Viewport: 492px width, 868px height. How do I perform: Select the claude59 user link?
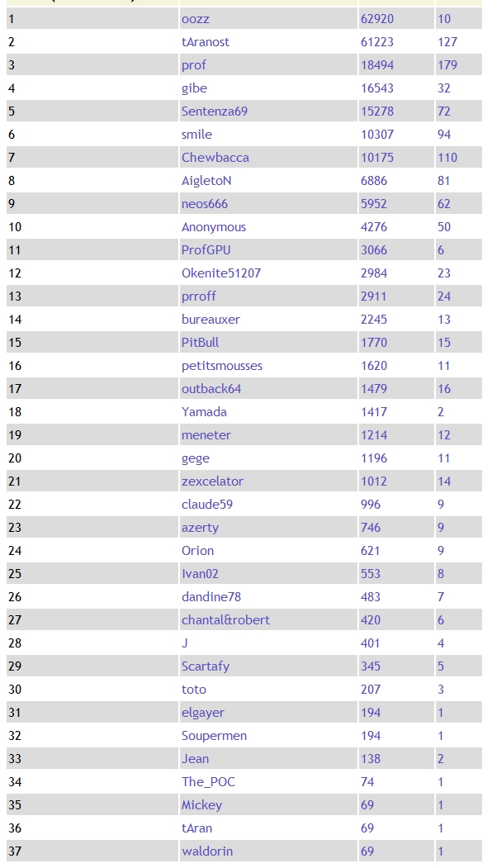coord(207,505)
